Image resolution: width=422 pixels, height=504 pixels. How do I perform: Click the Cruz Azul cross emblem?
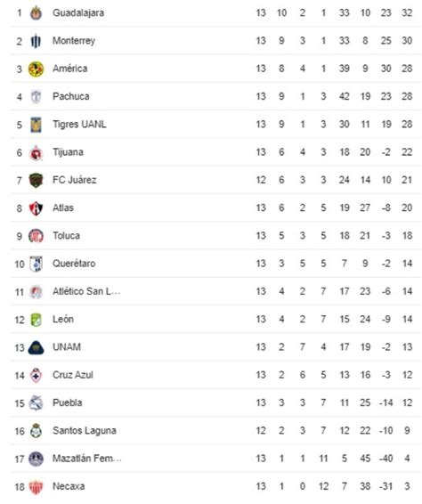[36, 376]
